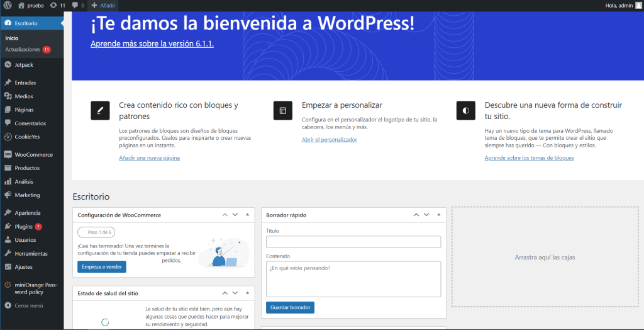Click the Añadir plus icon
The image size is (644, 330).
coord(94,5)
